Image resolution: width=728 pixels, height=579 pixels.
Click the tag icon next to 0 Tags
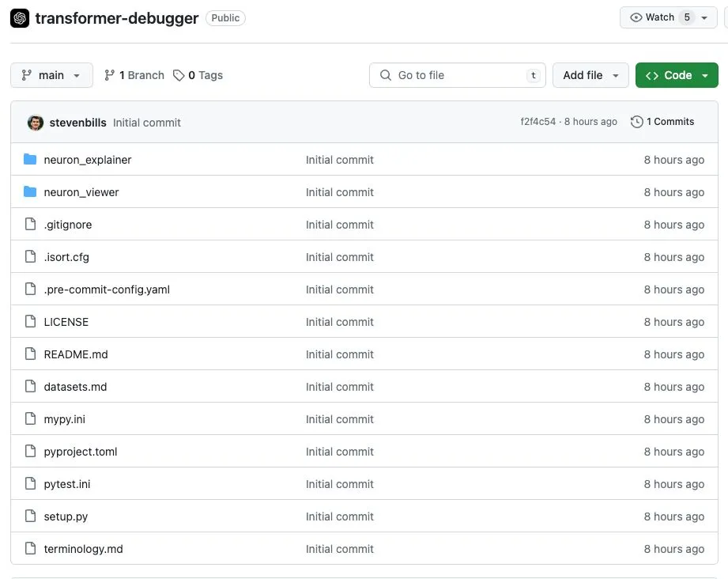pyautogui.click(x=179, y=75)
